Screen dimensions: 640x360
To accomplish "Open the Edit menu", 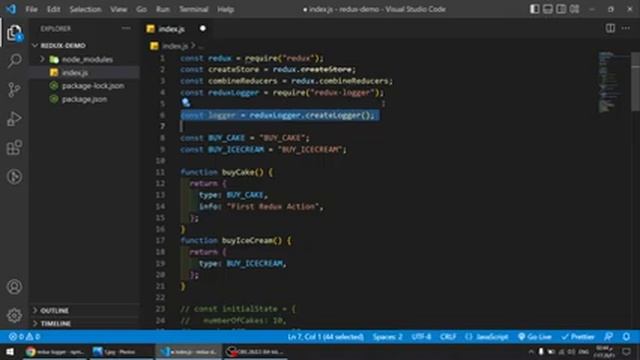I will (x=53, y=9).
